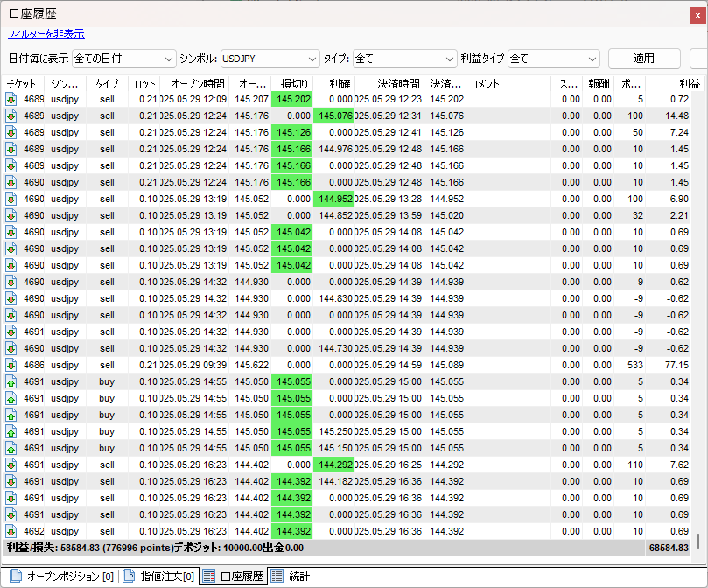
Task: Click the icon next to 指値注文 tab
Action: coord(128,576)
